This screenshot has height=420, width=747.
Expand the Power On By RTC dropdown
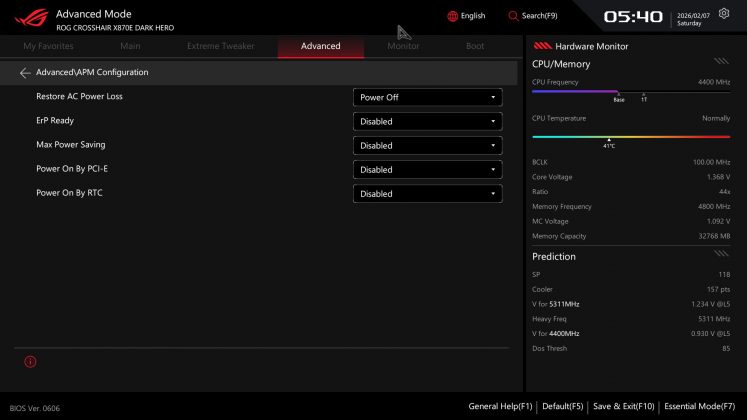(427, 194)
